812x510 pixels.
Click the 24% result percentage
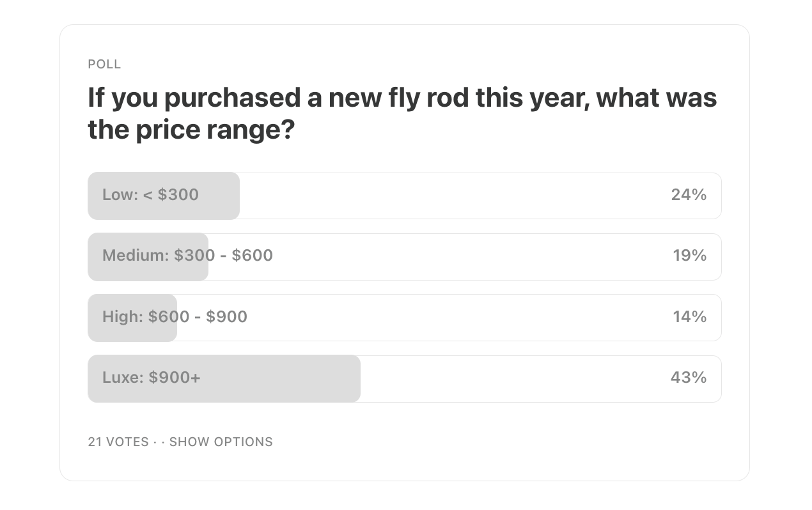689,195
